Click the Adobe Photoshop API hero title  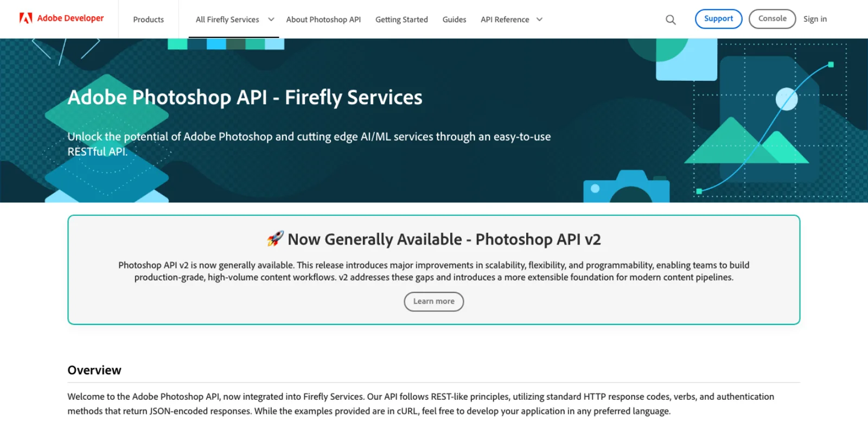[245, 98]
